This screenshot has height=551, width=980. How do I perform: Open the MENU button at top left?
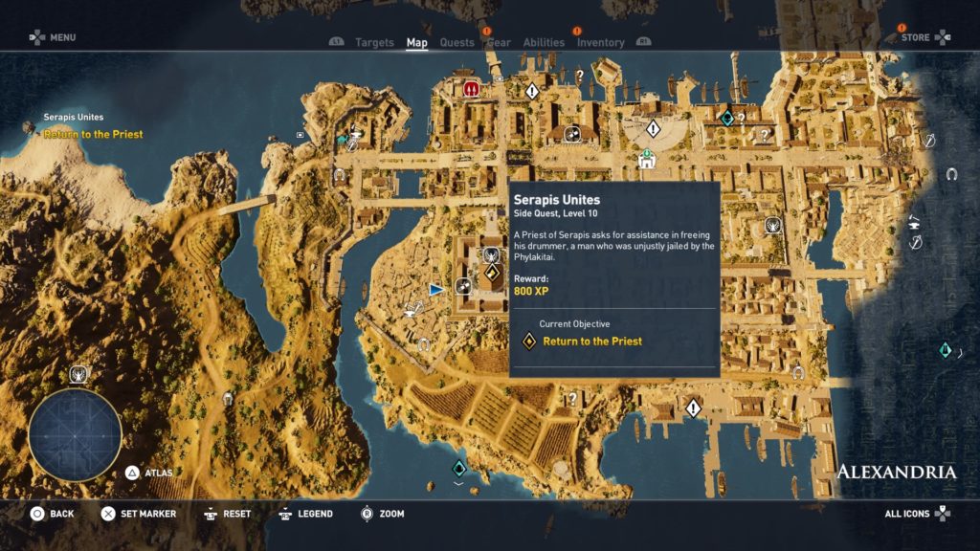(53, 37)
